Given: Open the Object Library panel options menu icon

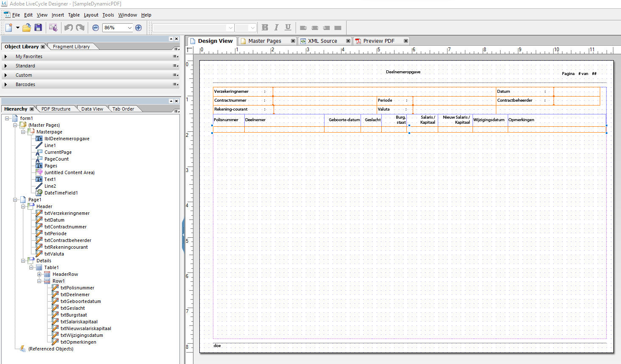Looking at the screenshot, I should point(176,48).
